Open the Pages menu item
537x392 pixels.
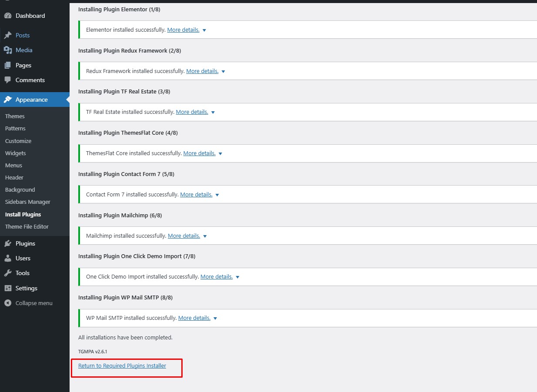[35, 65]
